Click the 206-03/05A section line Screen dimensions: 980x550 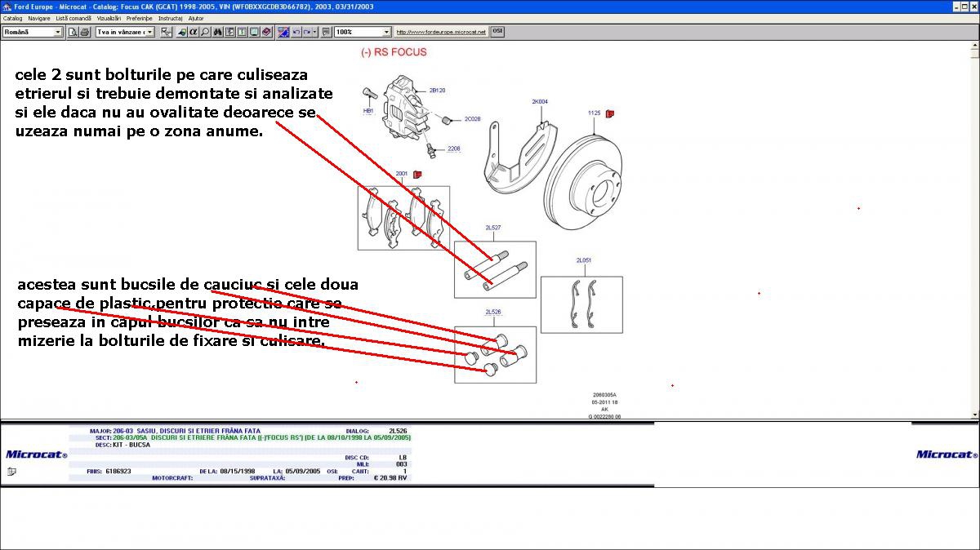(261, 437)
